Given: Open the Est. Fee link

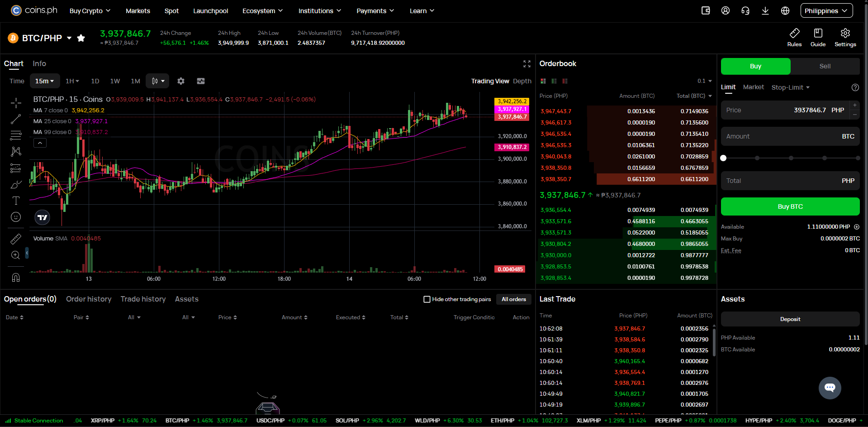Looking at the screenshot, I should point(731,250).
